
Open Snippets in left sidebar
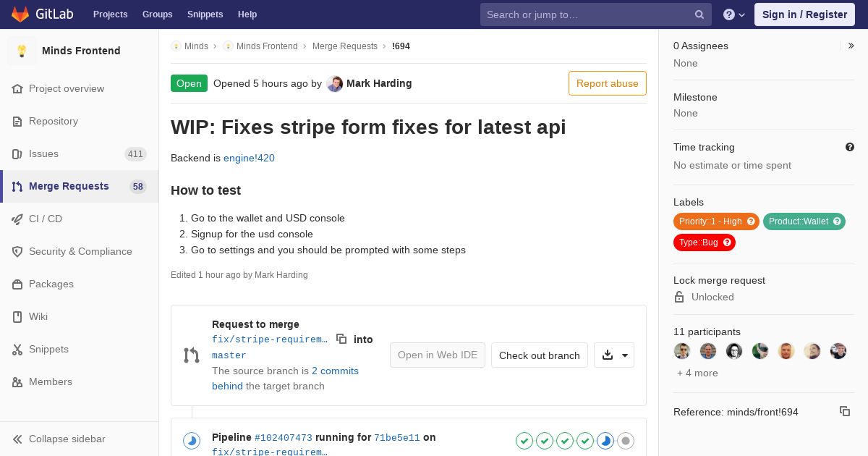click(79, 349)
